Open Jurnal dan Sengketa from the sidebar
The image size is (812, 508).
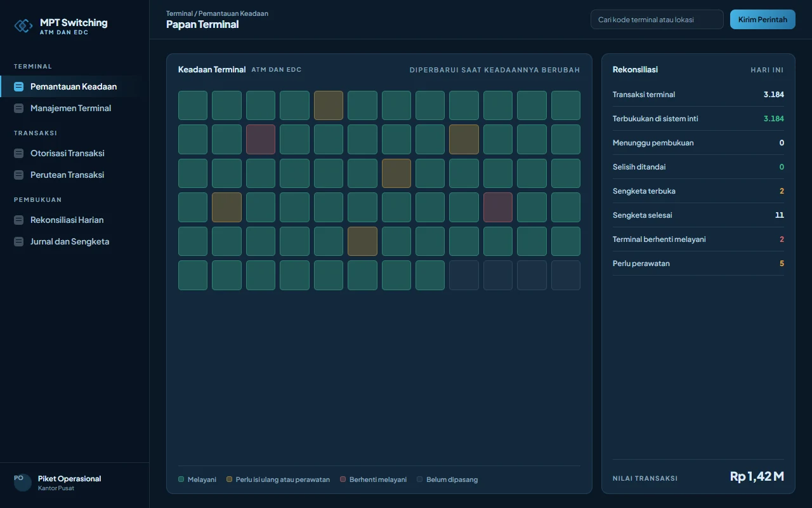75,241
